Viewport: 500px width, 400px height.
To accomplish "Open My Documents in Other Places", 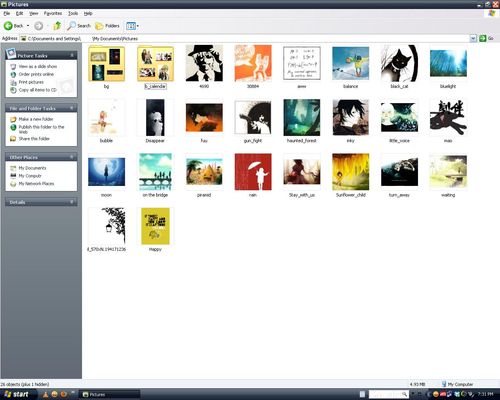I will [x=32, y=168].
